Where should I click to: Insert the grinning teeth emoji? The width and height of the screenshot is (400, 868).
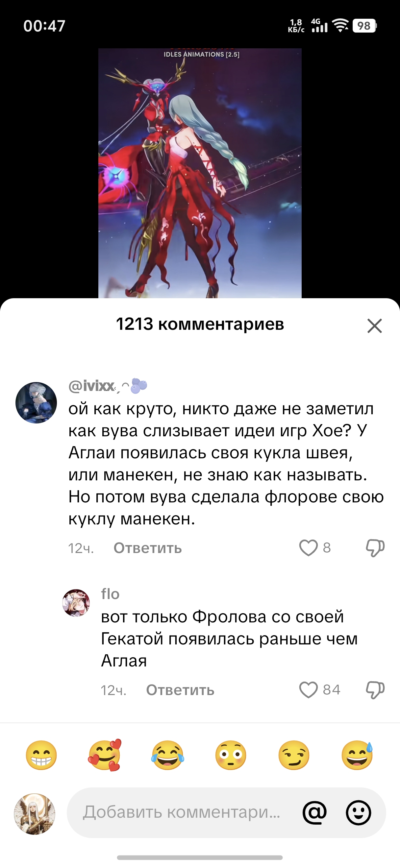(41, 755)
